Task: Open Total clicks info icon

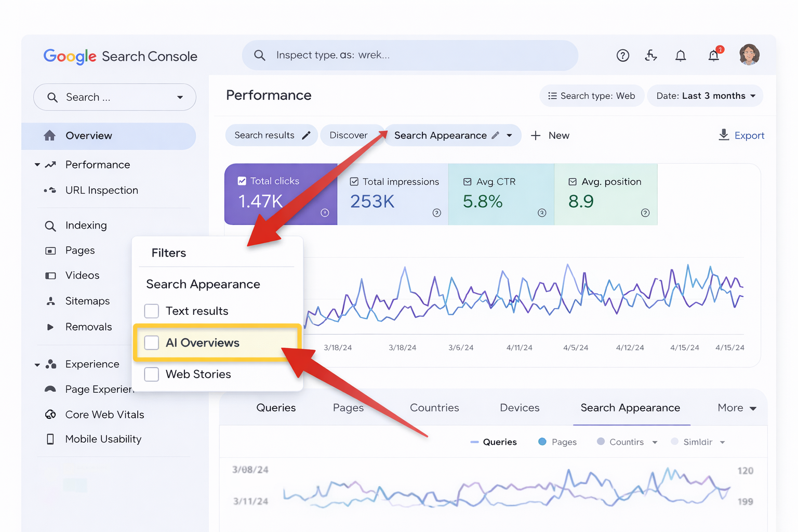Action: [x=325, y=212]
